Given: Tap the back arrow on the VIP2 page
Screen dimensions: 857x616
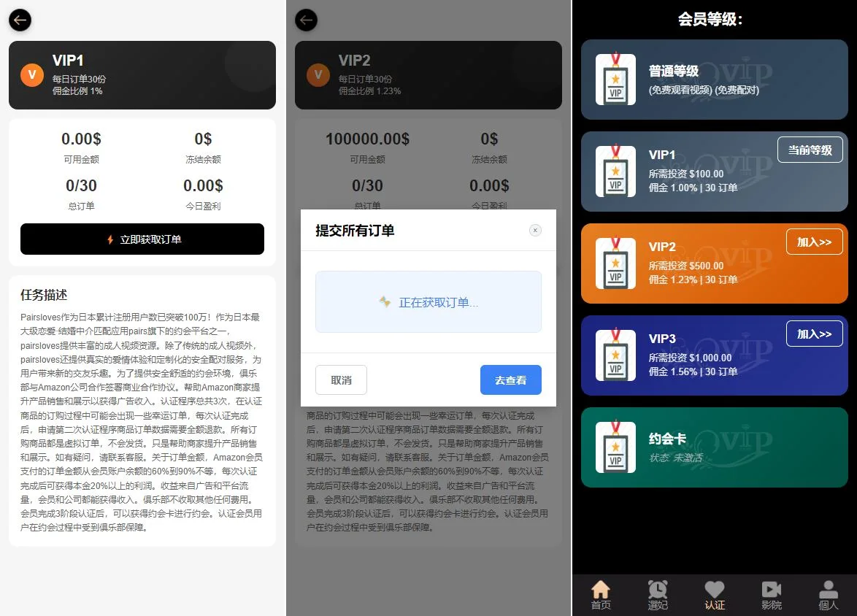Looking at the screenshot, I should 306,20.
